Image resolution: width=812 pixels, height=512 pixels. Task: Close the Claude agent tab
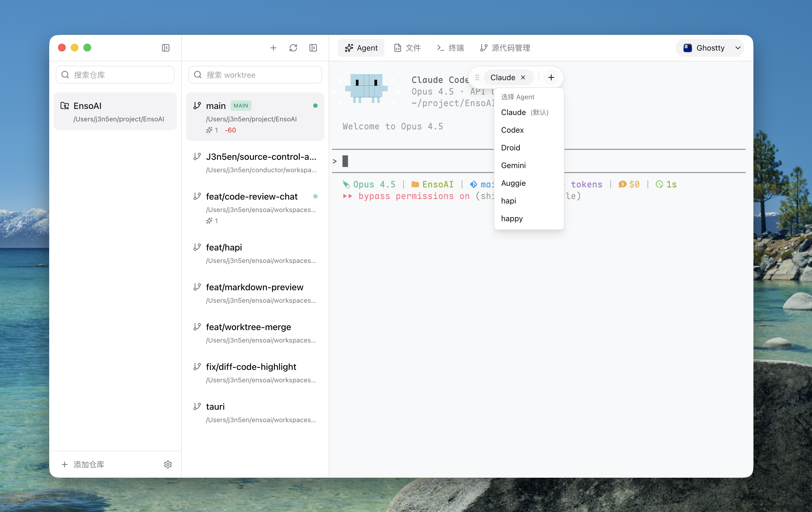point(523,77)
